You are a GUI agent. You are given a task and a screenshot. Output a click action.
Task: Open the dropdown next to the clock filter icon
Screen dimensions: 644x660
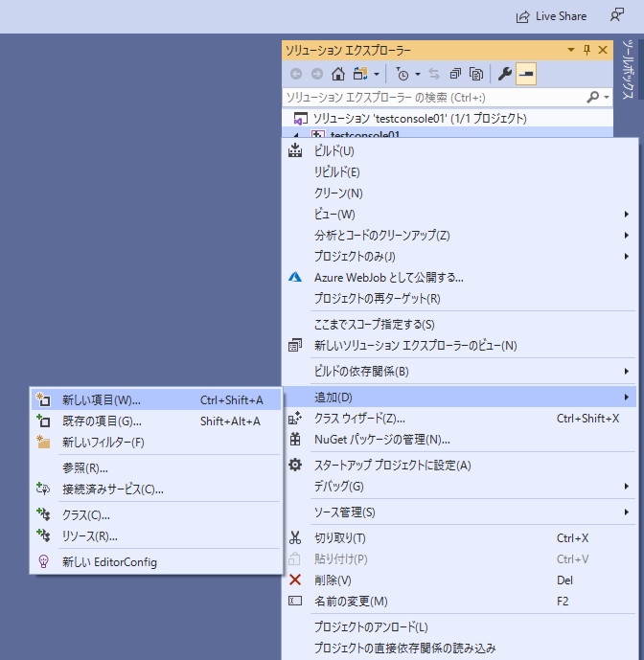[418, 75]
